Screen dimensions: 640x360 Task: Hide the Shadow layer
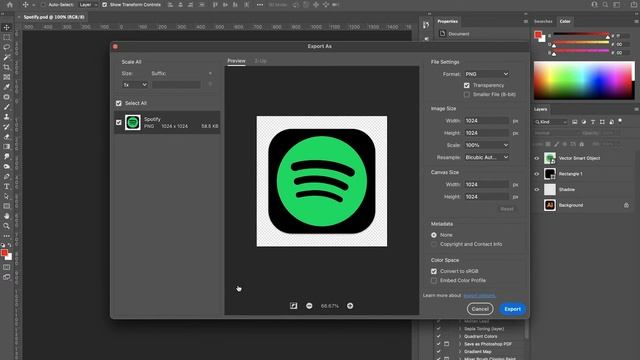coord(537,189)
